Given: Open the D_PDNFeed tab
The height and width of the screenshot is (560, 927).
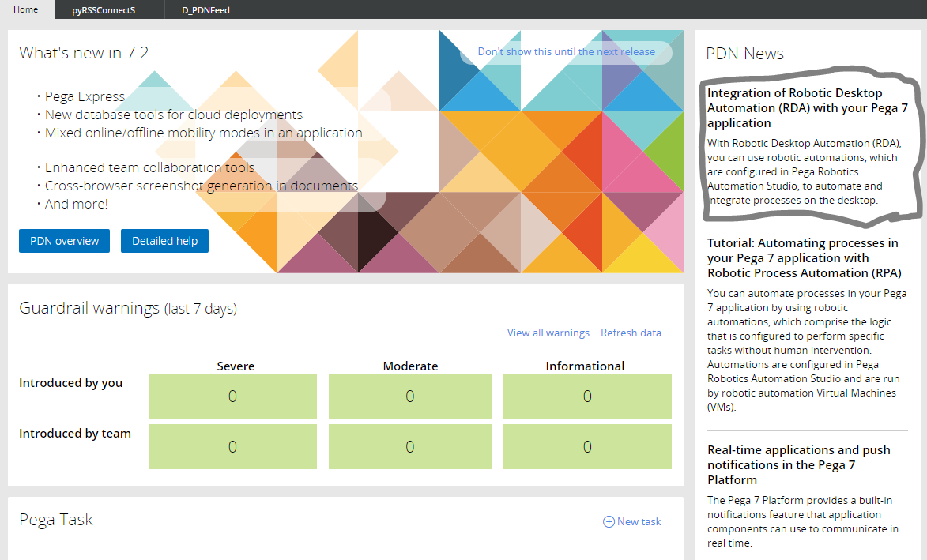Looking at the screenshot, I should coord(205,10).
